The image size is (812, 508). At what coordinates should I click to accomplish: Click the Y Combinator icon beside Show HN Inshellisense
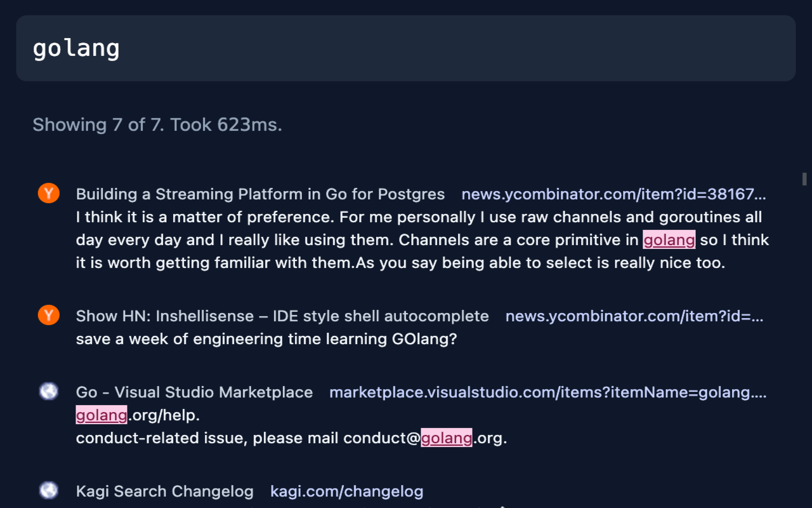click(49, 315)
